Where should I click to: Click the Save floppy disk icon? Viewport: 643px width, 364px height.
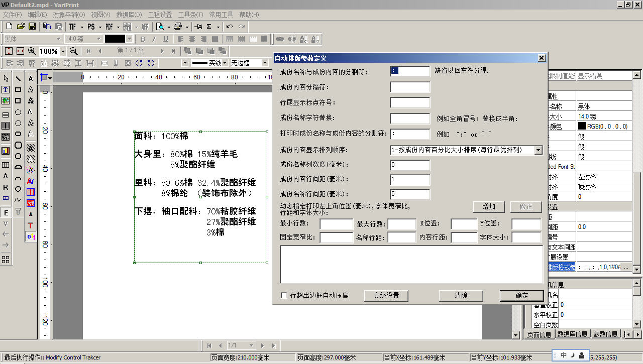click(x=32, y=27)
